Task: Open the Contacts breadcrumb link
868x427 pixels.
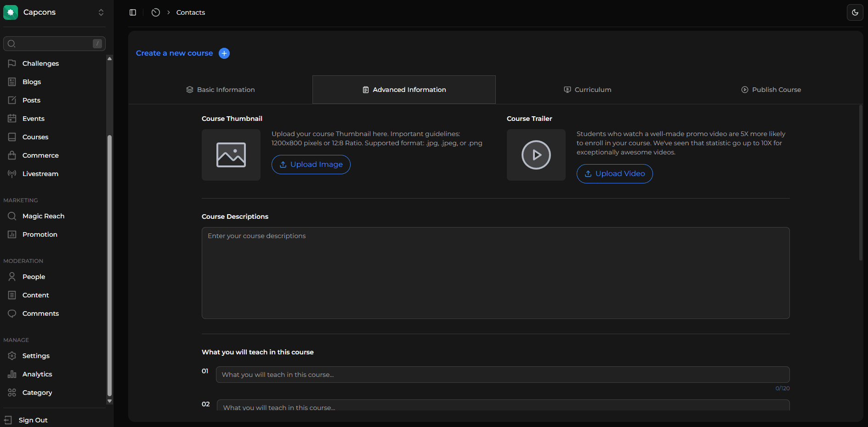Action: 191,12
